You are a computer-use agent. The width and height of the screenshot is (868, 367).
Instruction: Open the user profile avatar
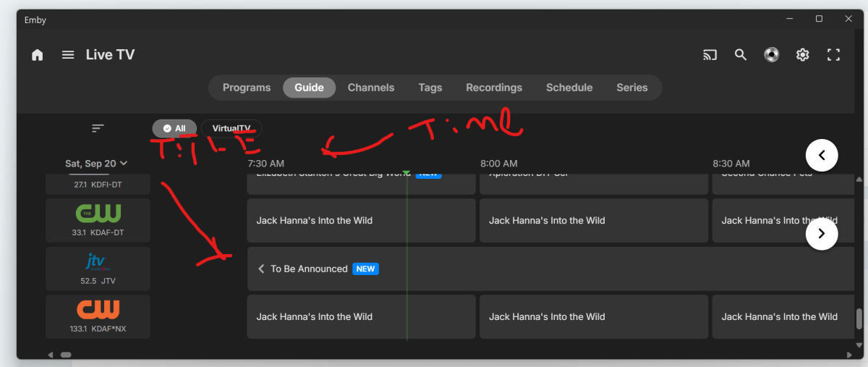coord(771,55)
